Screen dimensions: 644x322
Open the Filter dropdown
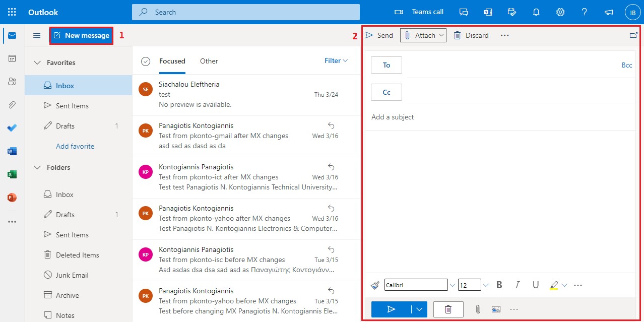pyautogui.click(x=336, y=61)
